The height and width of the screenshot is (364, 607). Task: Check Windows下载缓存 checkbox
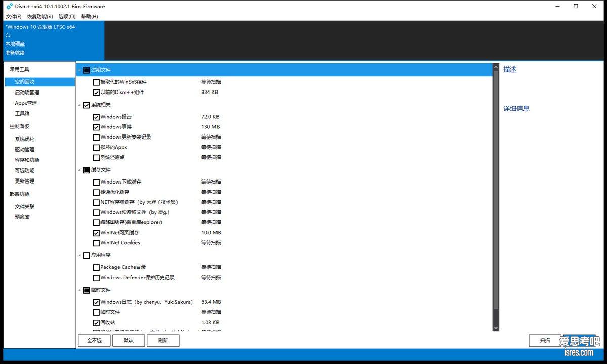(x=96, y=183)
